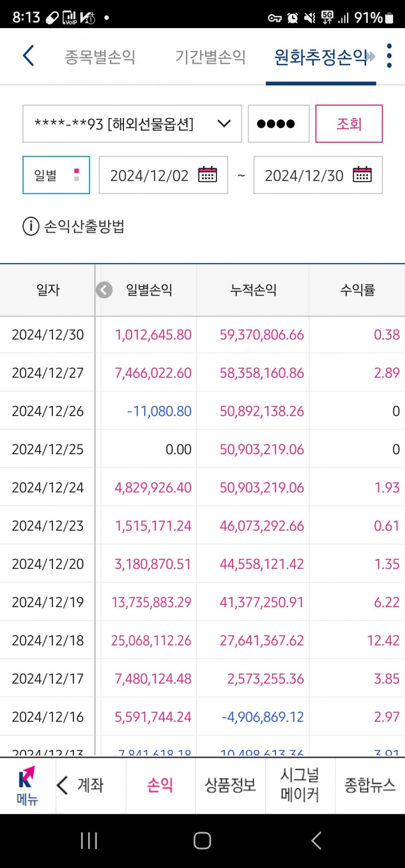405x868 pixels.
Task: Tap the password input field
Action: pyautogui.click(x=278, y=124)
